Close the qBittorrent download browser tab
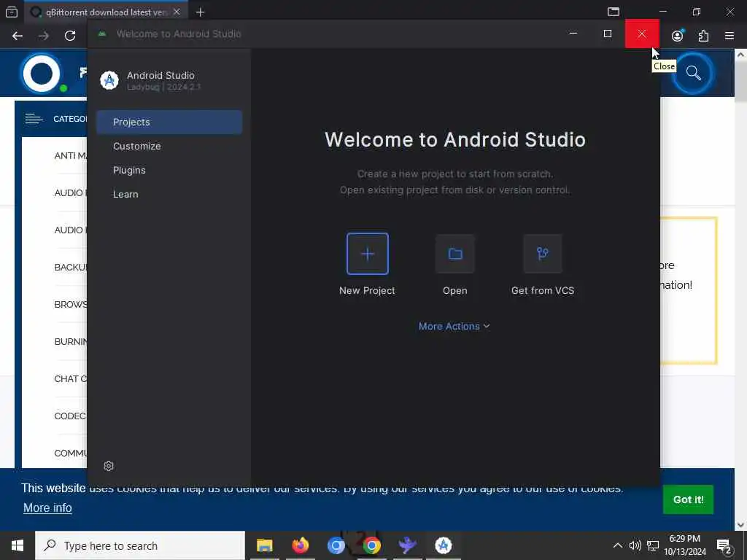 coord(177,12)
